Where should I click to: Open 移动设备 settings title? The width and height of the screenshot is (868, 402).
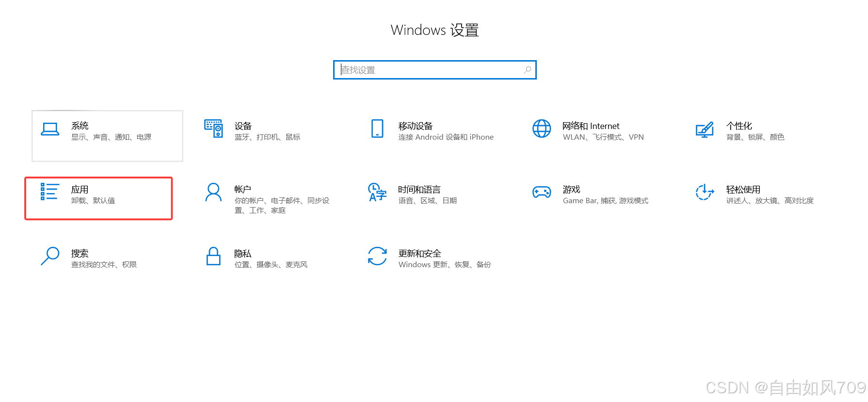tap(416, 126)
